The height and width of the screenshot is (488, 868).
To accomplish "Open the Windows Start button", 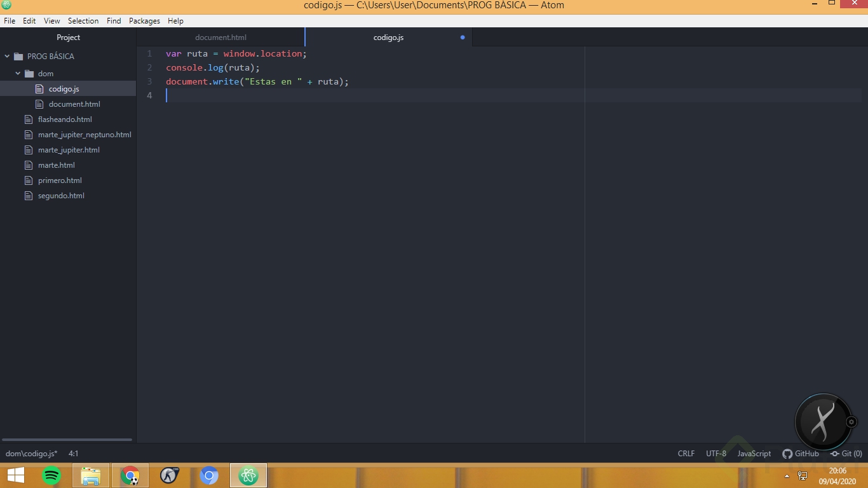I will [16, 475].
